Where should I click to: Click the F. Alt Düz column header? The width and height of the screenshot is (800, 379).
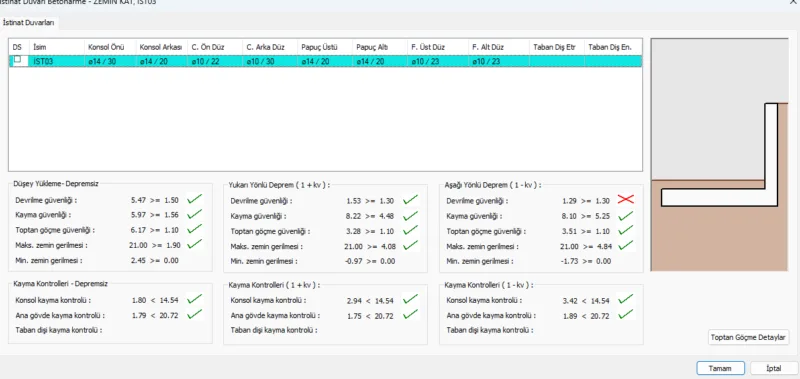coord(498,47)
